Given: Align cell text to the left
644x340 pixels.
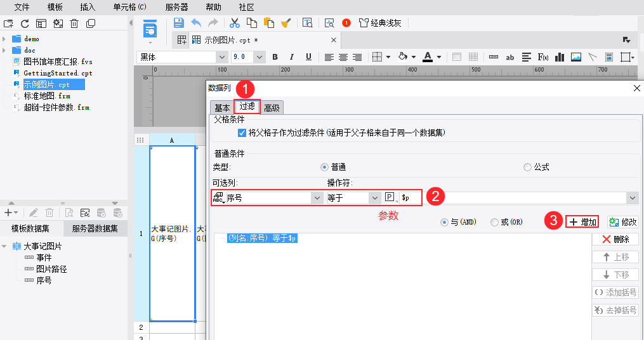Looking at the screenshot, I should point(329,58).
